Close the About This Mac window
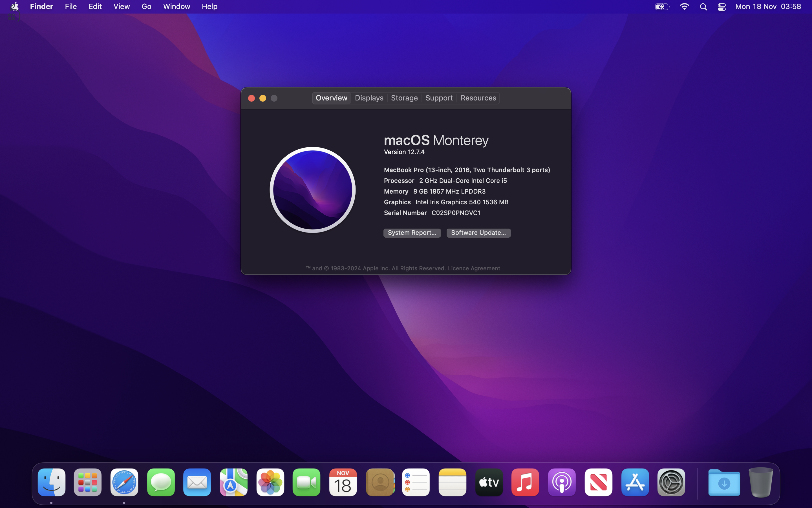 pos(251,98)
